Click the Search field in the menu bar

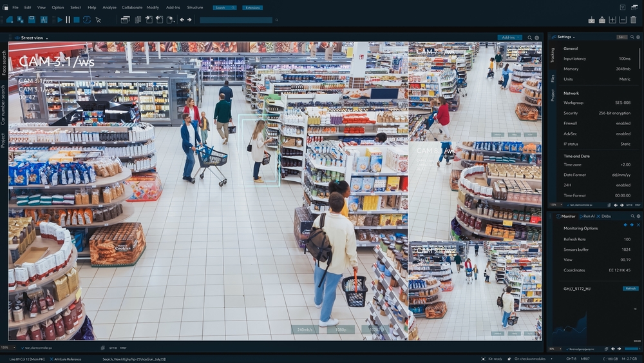224,8
